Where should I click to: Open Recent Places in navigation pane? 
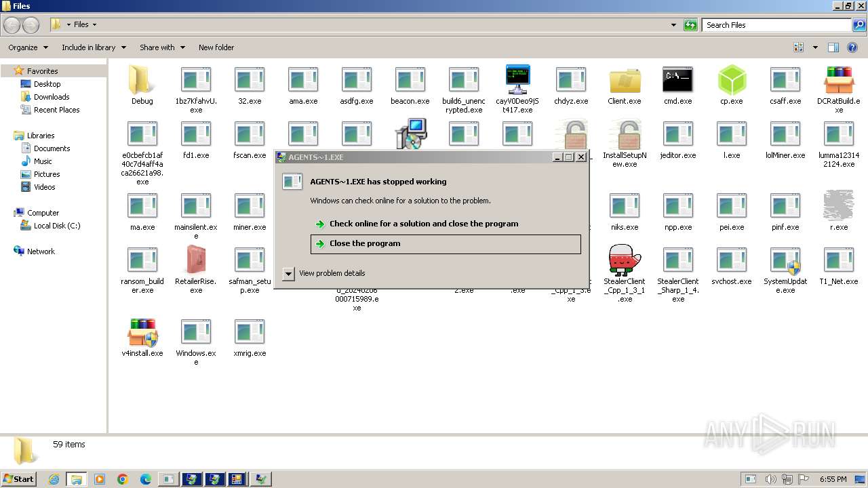(56, 110)
